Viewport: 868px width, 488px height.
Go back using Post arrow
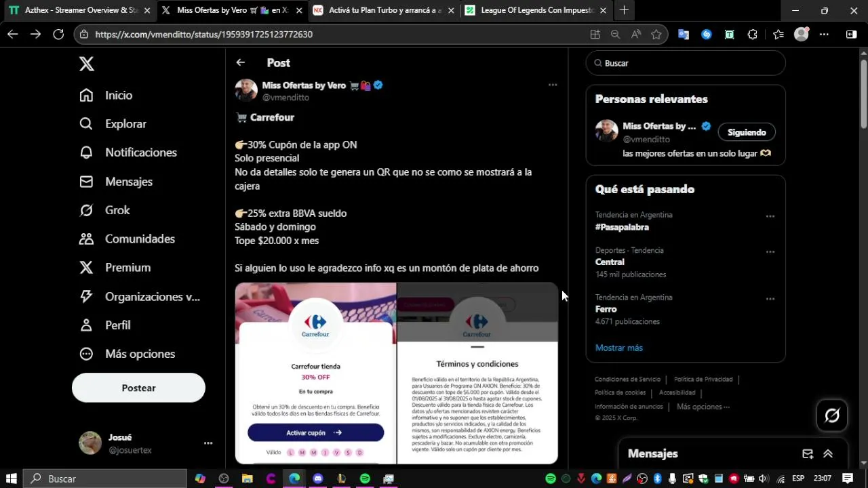coord(241,62)
